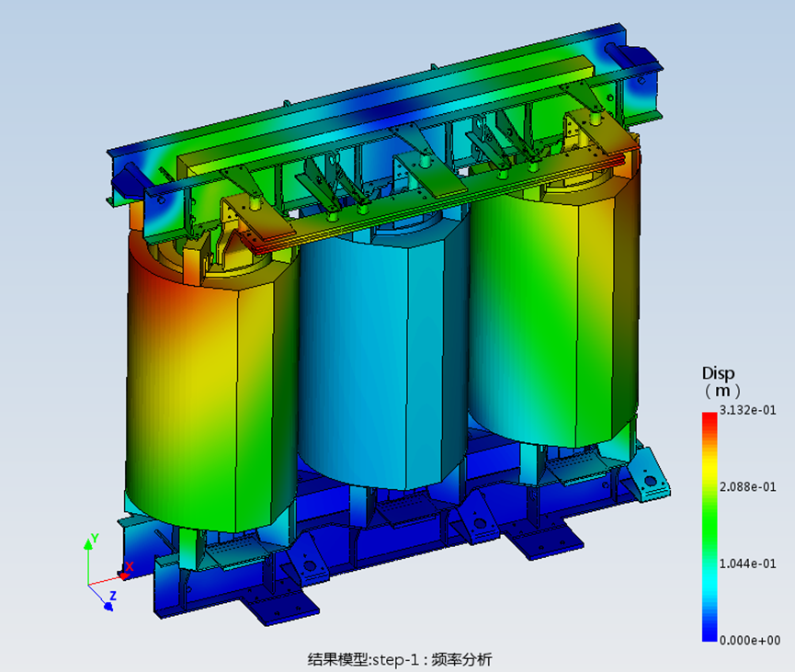
Task: Click the Y axis label
Action: [x=95, y=538]
